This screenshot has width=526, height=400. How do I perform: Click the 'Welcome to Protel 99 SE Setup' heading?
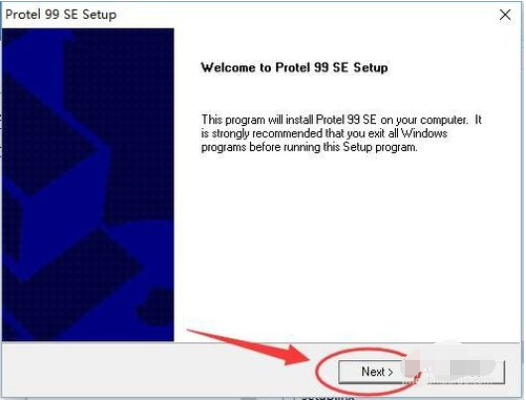pos(294,67)
